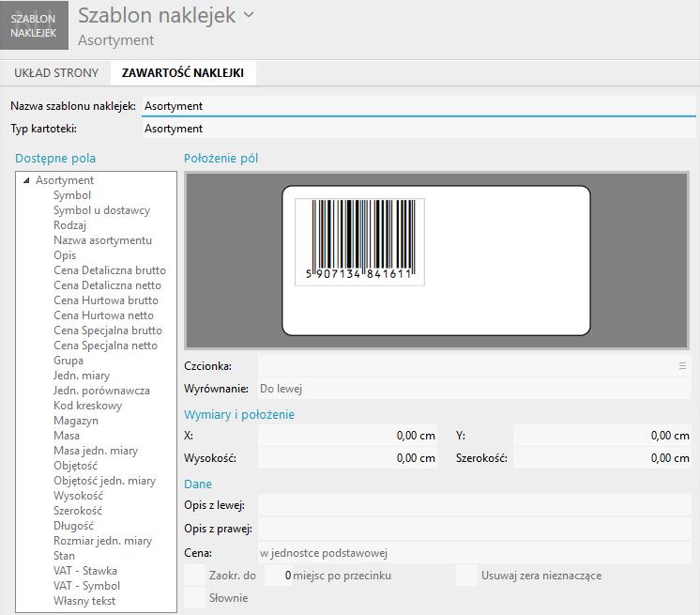Select 'Szerokość' in the field tree
The width and height of the screenshot is (700, 615).
tap(78, 511)
